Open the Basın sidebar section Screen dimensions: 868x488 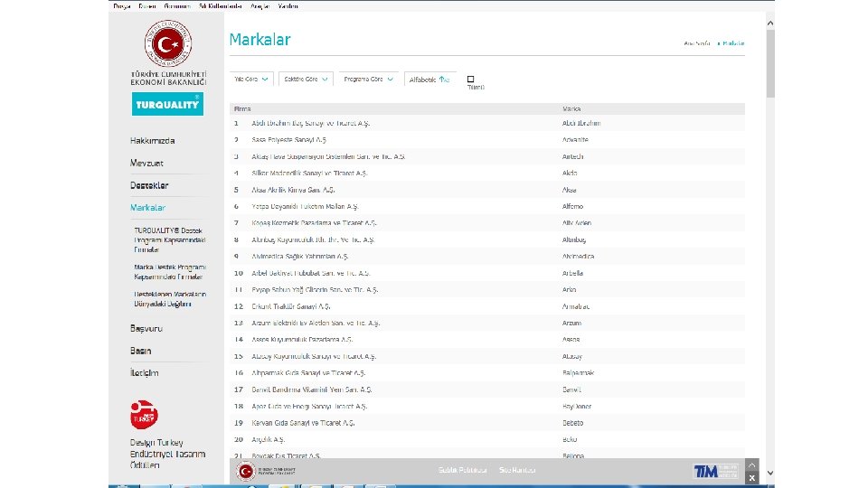[x=141, y=351]
